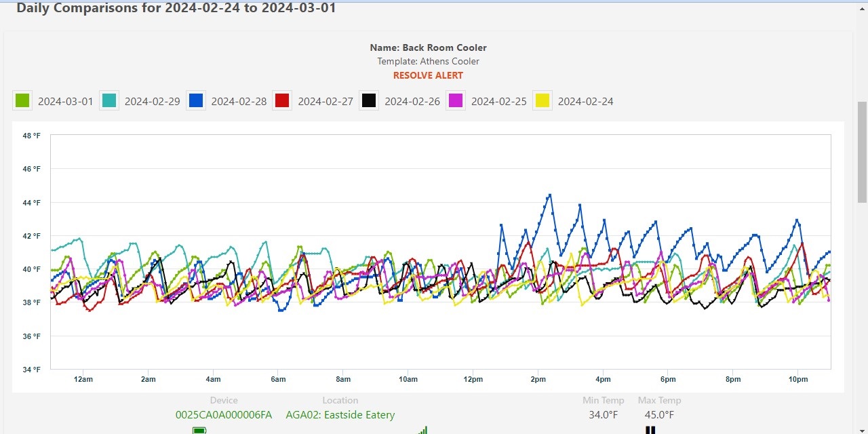Viewport: 868px width, 434px height.
Task: Hide the 2024-02-28 blue series
Action: pos(196,101)
